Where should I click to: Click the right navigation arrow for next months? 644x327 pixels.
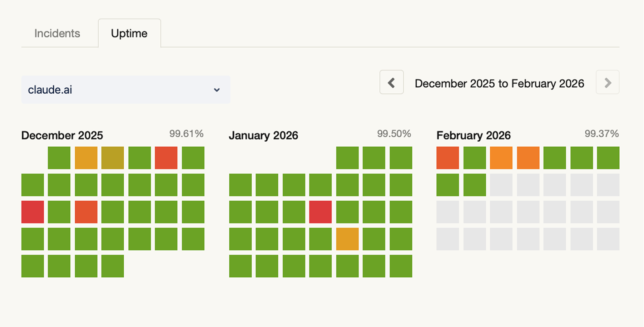607,82
